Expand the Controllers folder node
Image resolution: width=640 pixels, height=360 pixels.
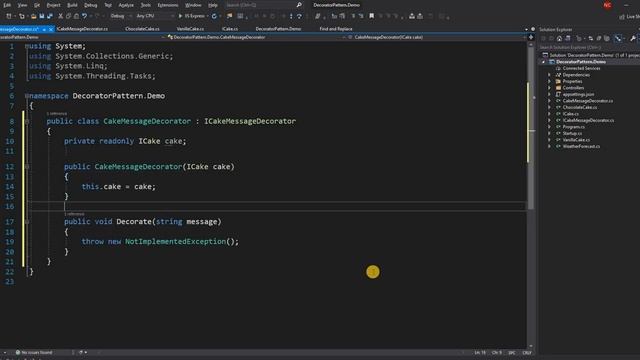pos(549,88)
